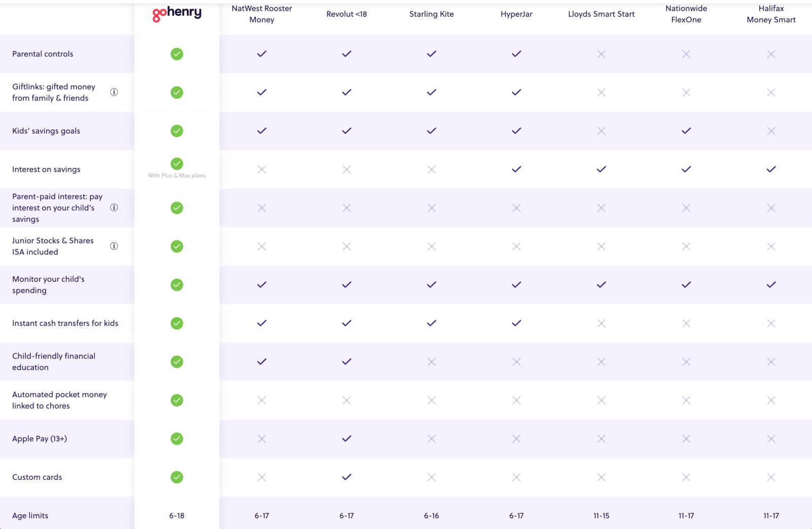Open the info icon beside Giftlinks
The image size is (812, 529).
click(x=114, y=92)
